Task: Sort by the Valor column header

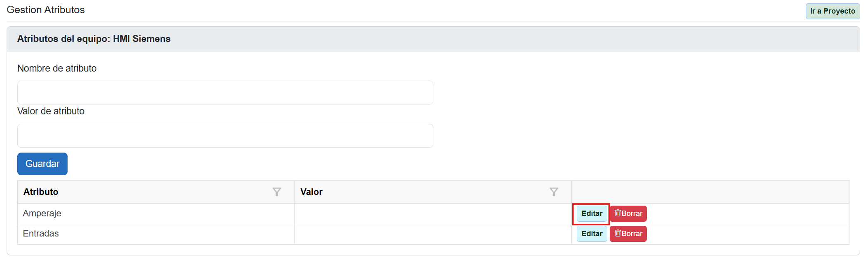Action: pos(311,192)
